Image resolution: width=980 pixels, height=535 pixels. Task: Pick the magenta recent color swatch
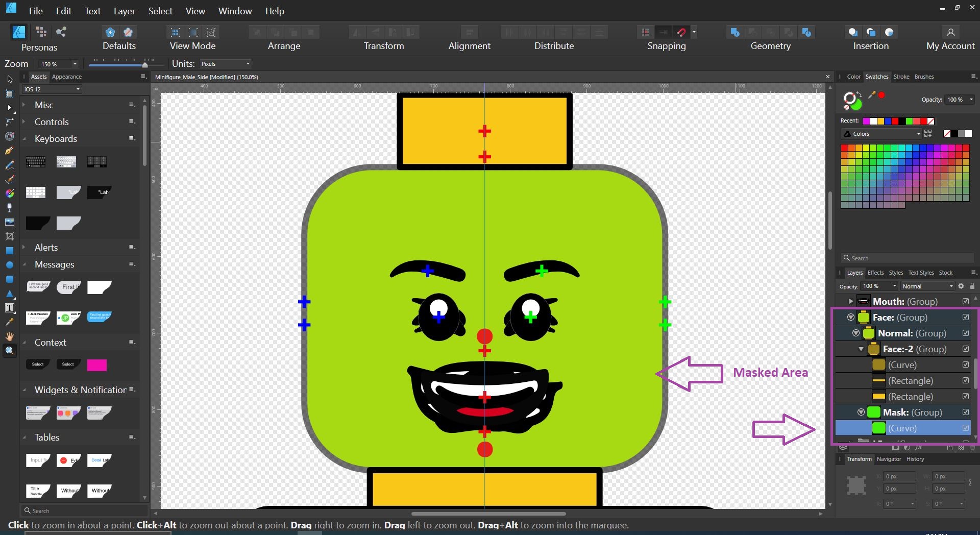point(866,121)
